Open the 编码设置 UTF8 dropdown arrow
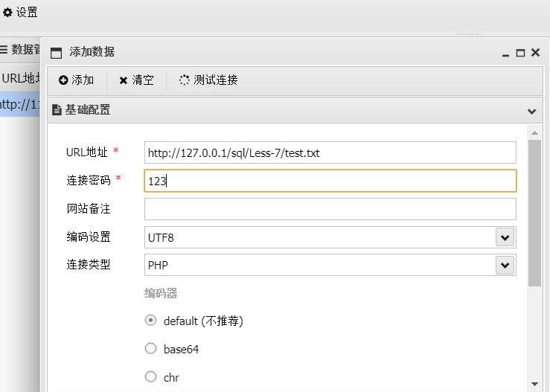Image resolution: width=550 pixels, height=392 pixels. click(x=505, y=237)
